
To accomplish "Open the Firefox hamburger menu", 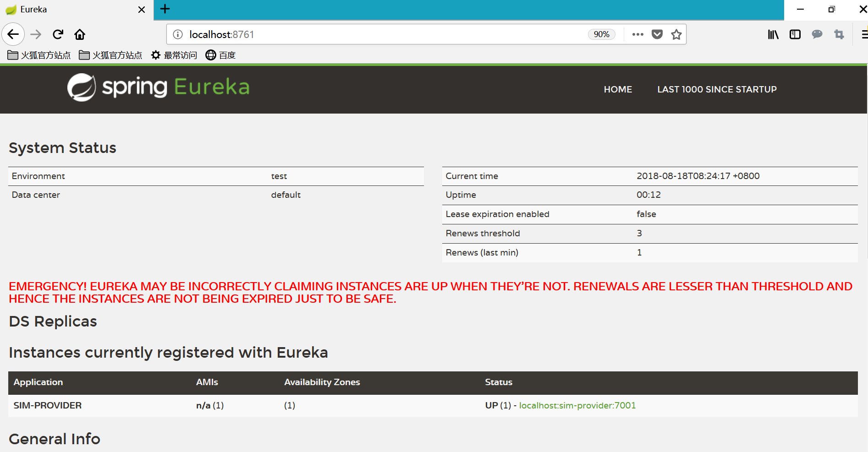I will coord(864,34).
